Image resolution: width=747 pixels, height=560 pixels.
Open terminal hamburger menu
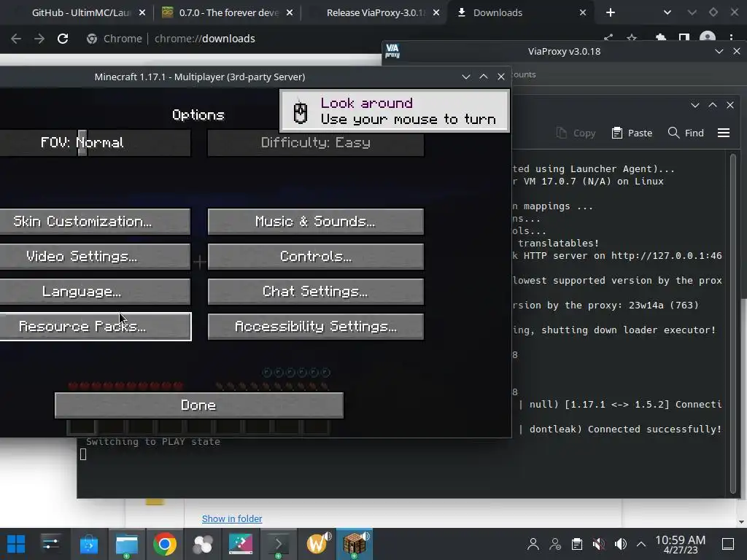click(x=723, y=133)
